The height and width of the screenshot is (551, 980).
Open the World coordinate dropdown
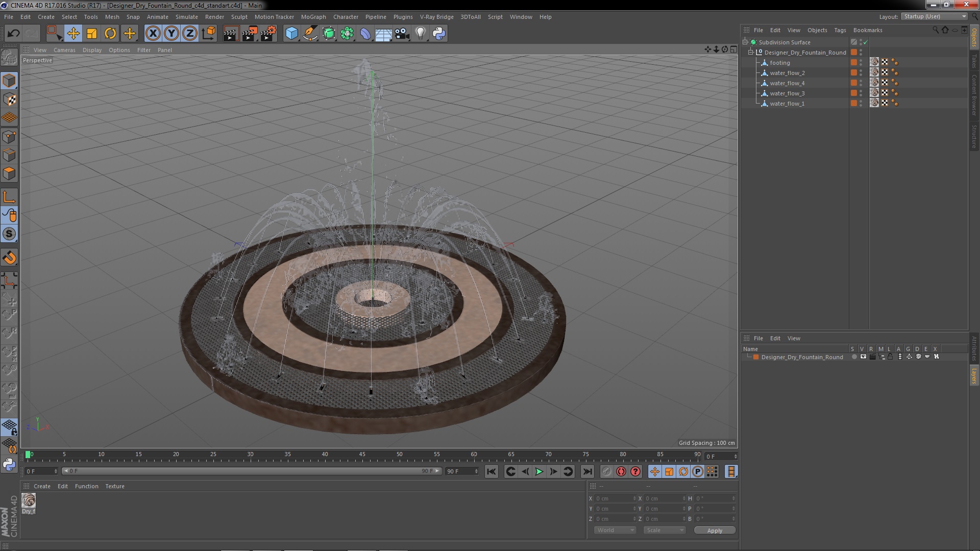click(615, 530)
